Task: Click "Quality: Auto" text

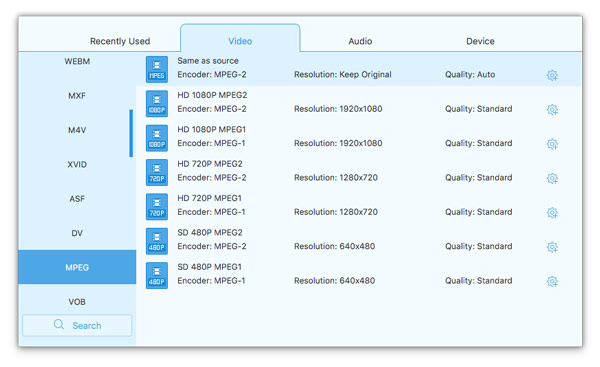Action: [470, 75]
